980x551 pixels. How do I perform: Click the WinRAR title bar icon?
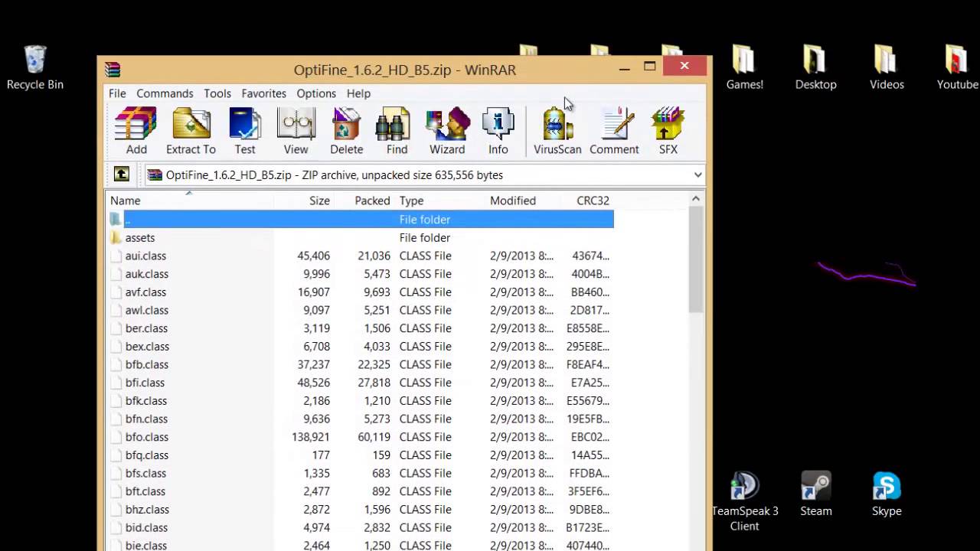113,70
